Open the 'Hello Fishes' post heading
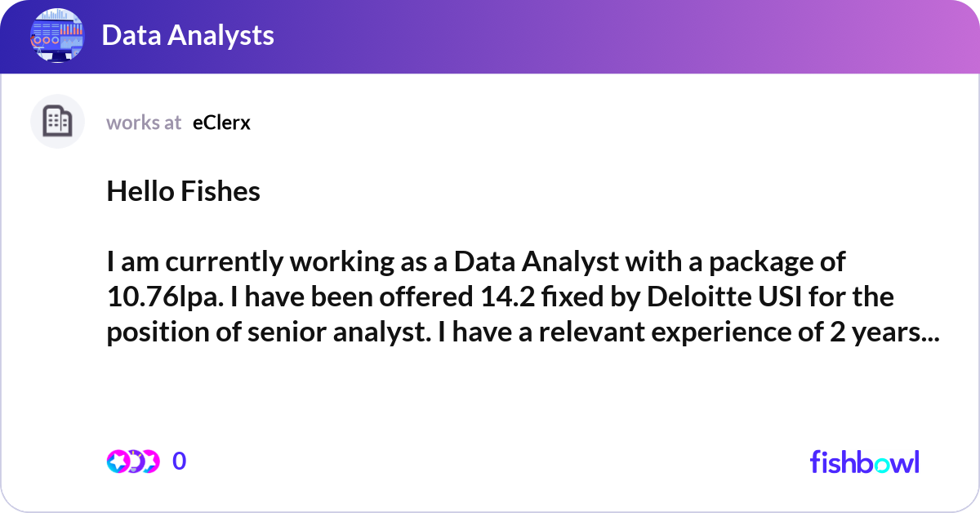The image size is (980, 513). (183, 191)
